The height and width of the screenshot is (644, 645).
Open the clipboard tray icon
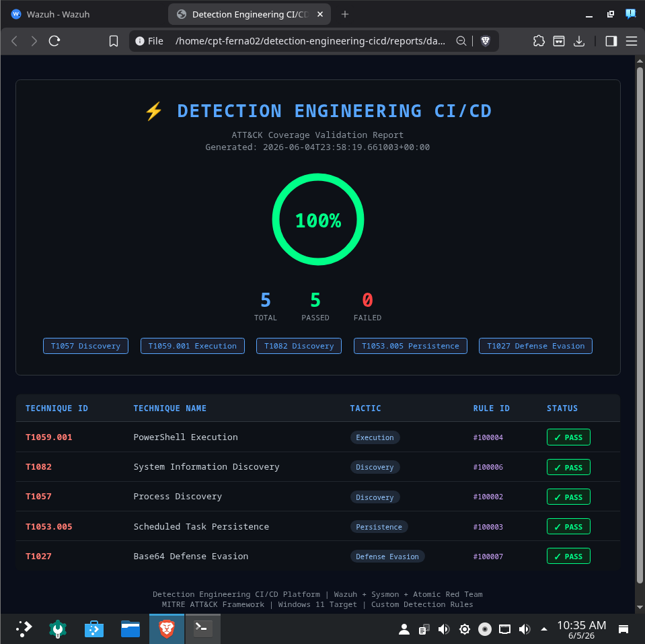424,629
